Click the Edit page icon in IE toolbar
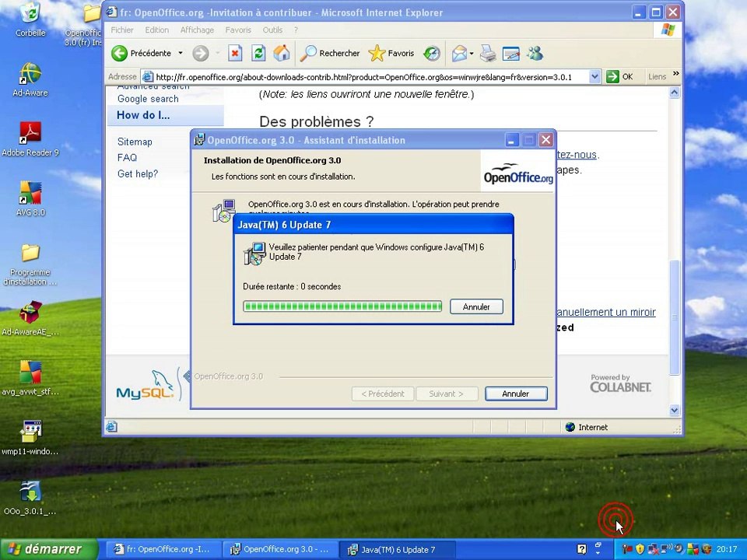The width and height of the screenshot is (747, 560). click(511, 54)
